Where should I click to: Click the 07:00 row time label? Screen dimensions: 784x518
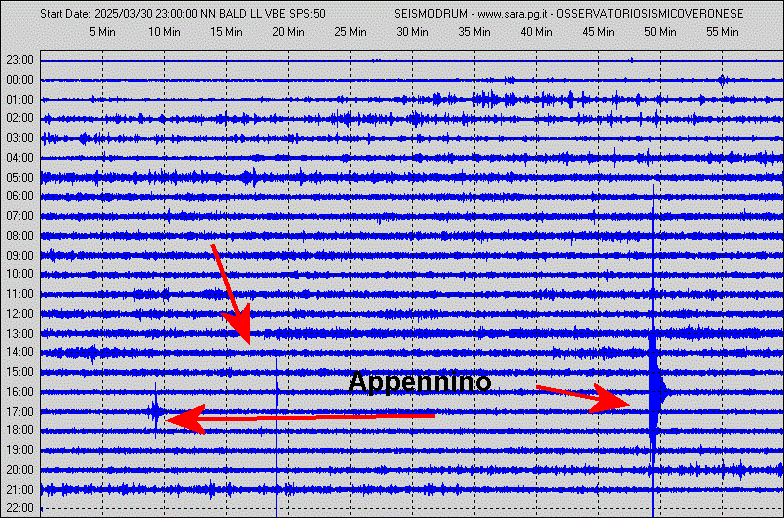click(20, 216)
